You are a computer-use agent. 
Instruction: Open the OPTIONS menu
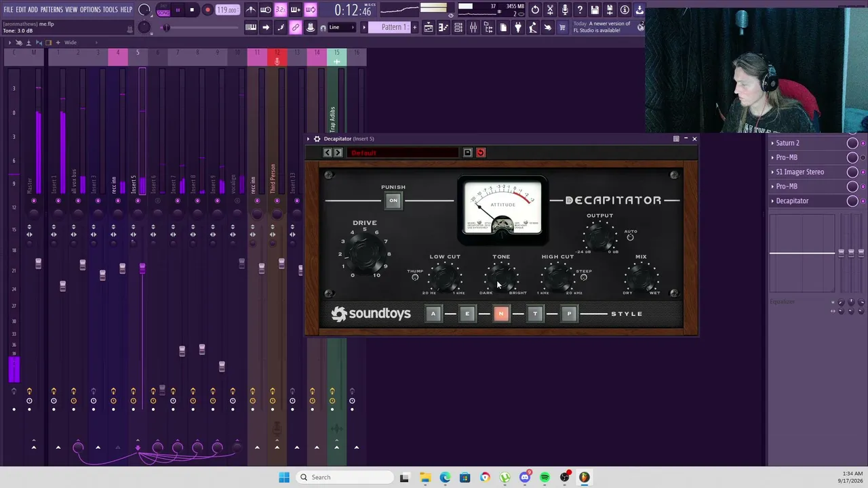click(x=90, y=9)
